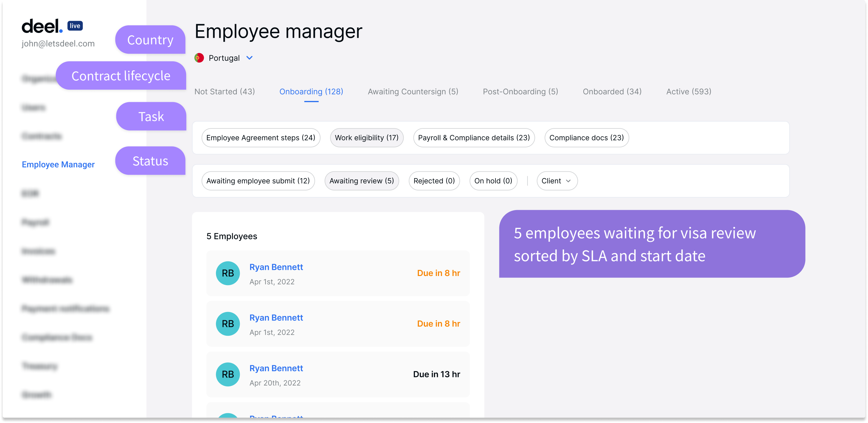Image resolution: width=868 pixels, height=423 pixels.
Task: Click the Due in 13 hr label
Action: tap(437, 374)
